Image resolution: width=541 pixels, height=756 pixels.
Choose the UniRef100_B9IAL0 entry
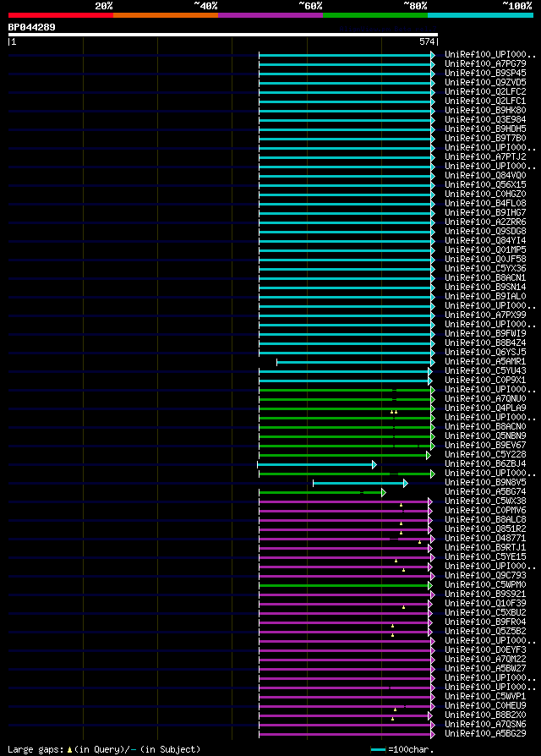485,297
